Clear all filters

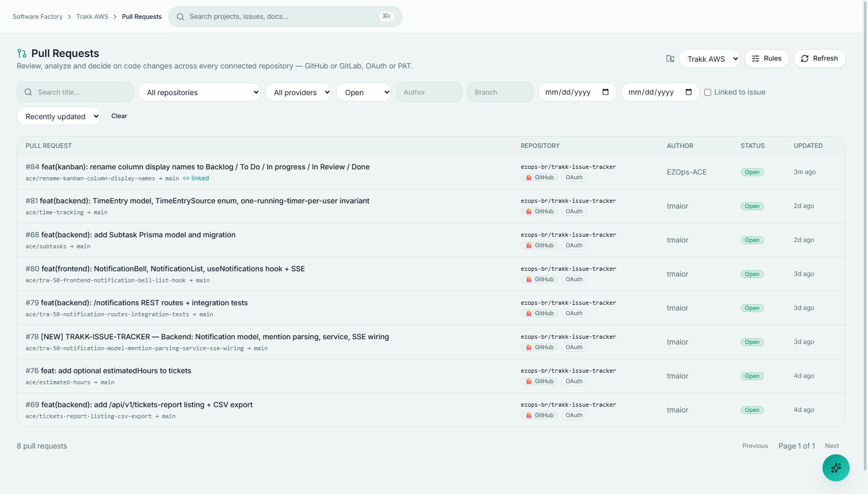119,116
